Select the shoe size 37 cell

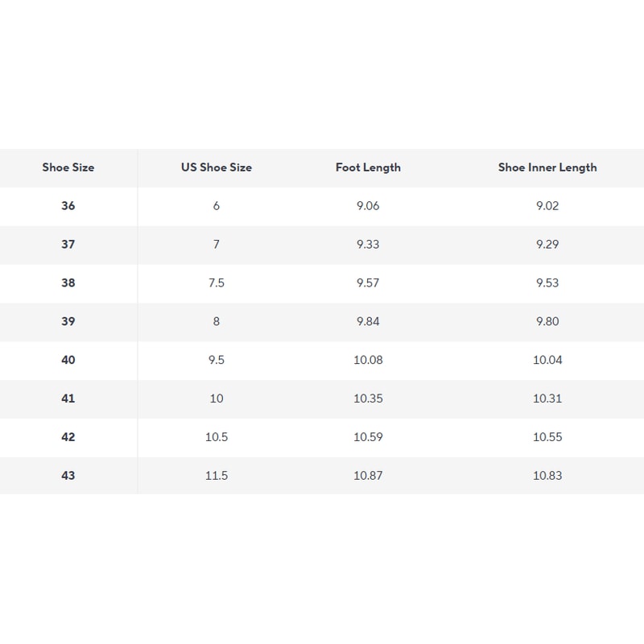68,245
